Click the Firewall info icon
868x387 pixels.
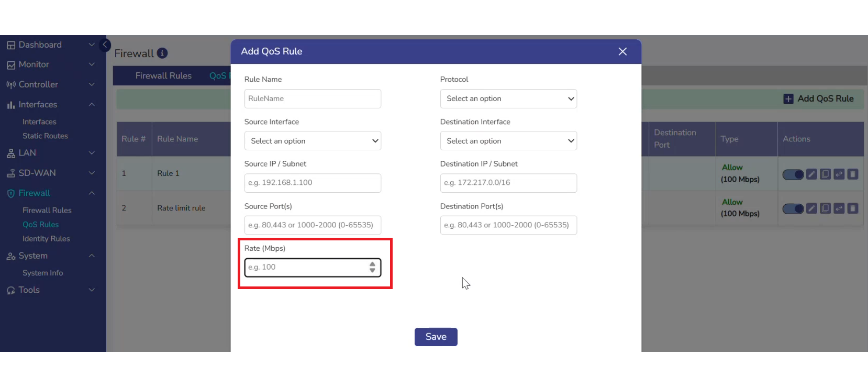162,53
